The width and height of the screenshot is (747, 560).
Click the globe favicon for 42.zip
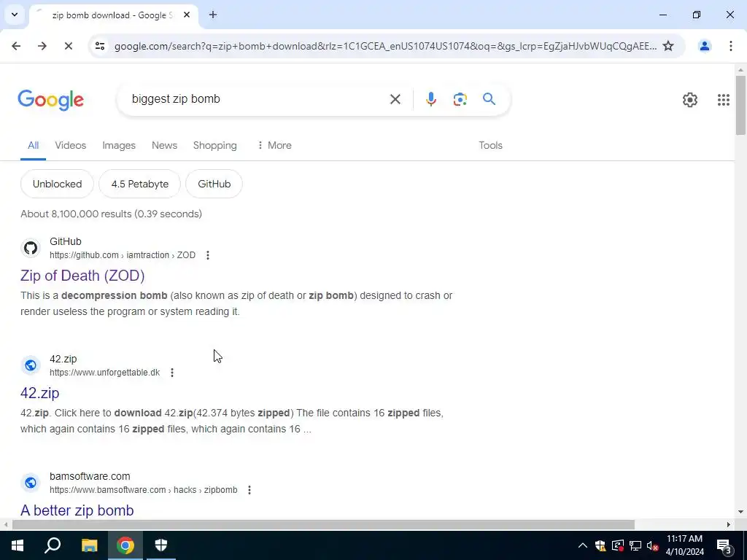tap(31, 365)
